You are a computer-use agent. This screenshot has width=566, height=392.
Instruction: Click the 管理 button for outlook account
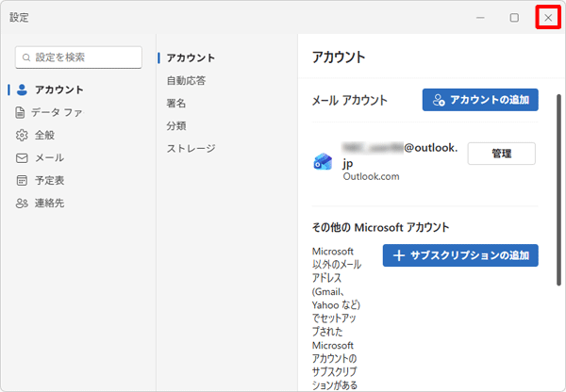click(502, 154)
